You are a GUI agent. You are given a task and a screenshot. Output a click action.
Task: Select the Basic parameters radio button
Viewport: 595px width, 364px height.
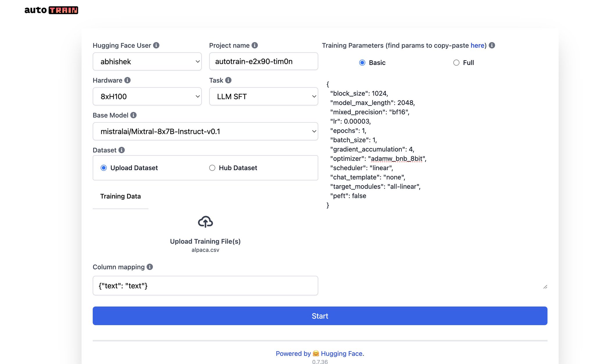(362, 63)
